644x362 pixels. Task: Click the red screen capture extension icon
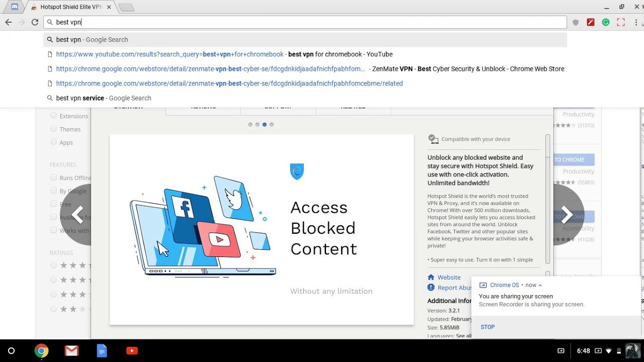(x=621, y=22)
